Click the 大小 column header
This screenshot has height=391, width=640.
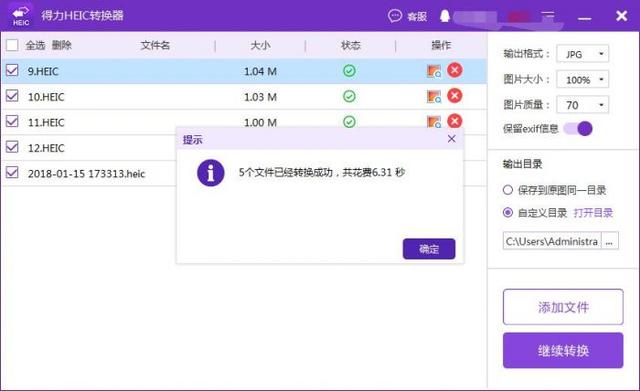(x=260, y=45)
